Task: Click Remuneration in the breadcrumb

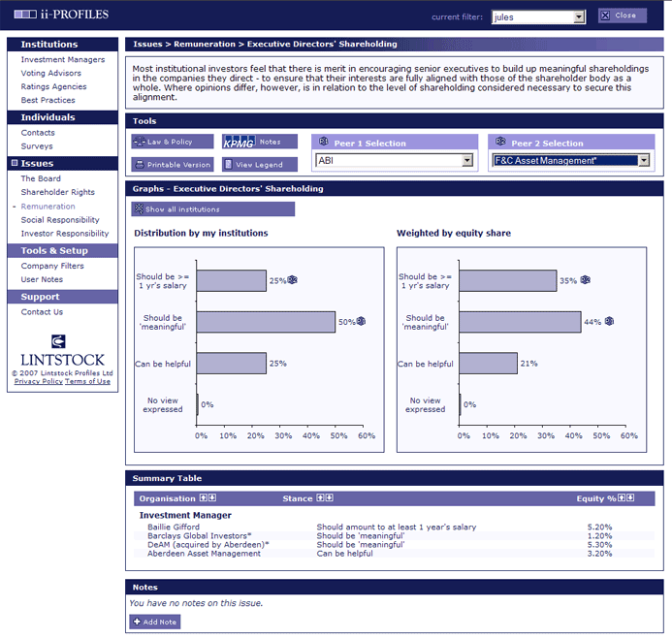Action: tap(205, 45)
